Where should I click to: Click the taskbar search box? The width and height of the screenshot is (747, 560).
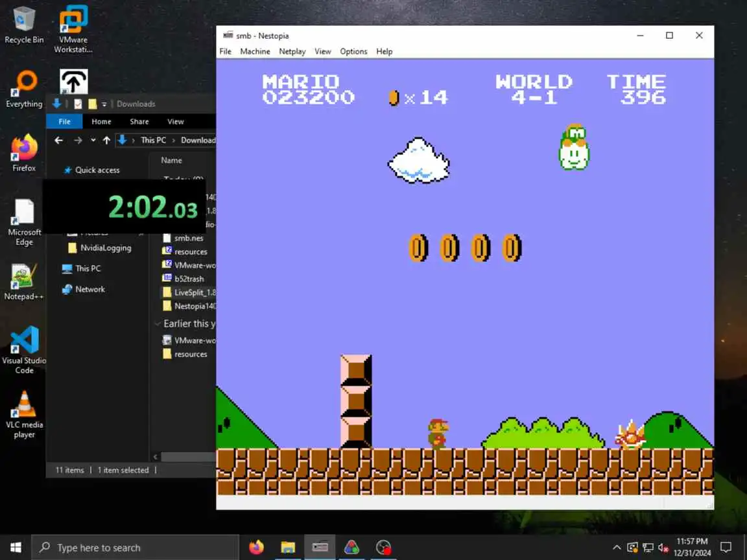136,548
